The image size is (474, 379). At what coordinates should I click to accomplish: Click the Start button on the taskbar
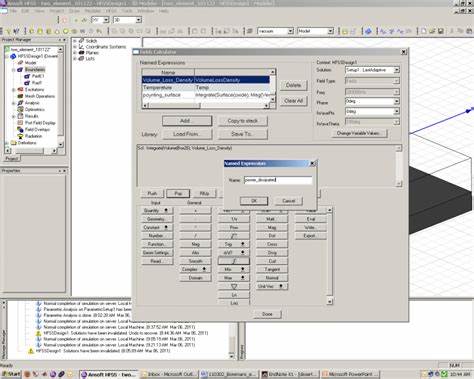[x=11, y=374]
